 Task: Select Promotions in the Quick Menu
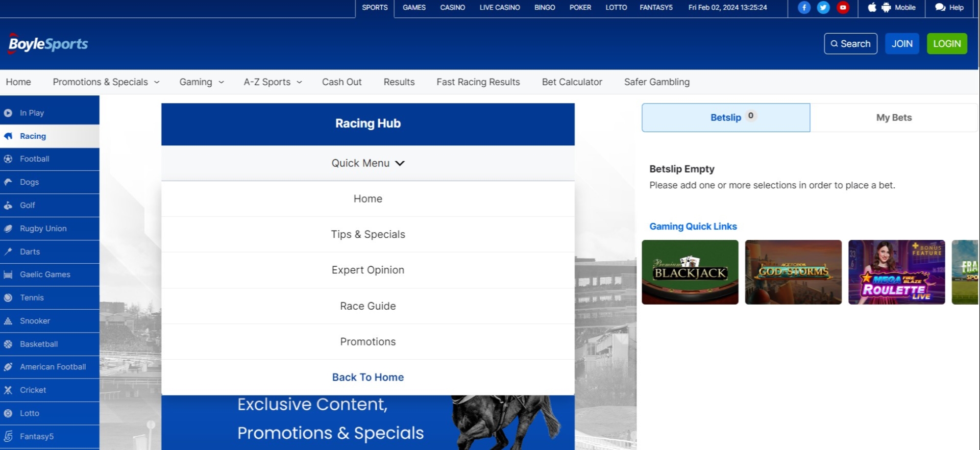[x=368, y=342]
